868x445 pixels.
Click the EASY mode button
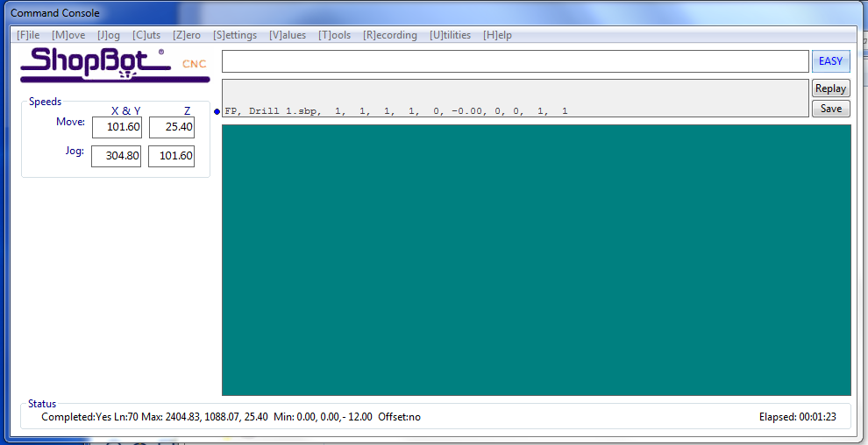click(x=831, y=60)
